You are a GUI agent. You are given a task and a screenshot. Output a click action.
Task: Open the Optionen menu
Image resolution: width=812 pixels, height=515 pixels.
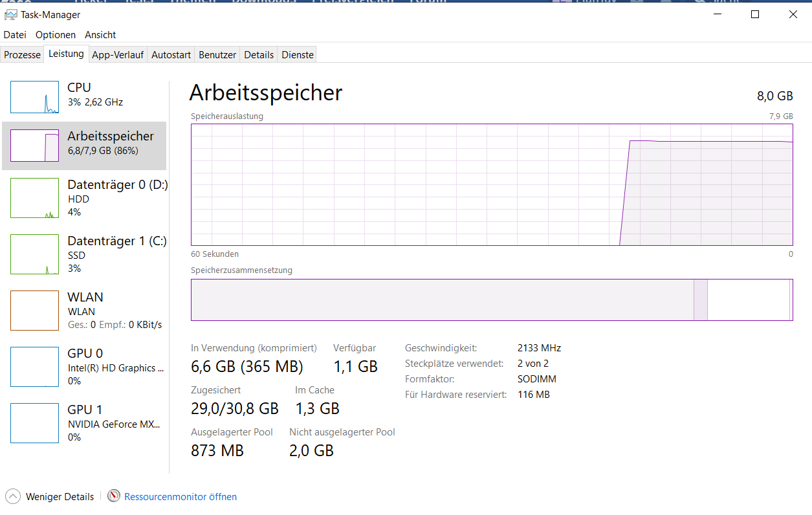56,34
